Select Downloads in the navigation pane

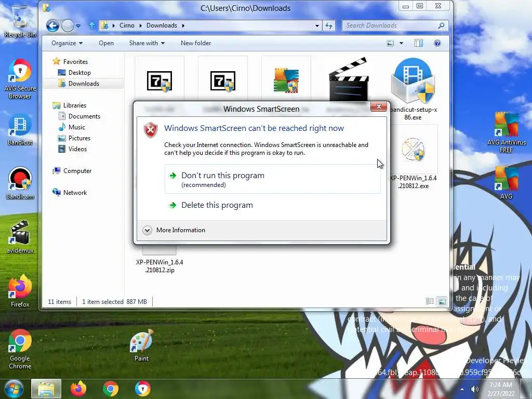pos(84,84)
